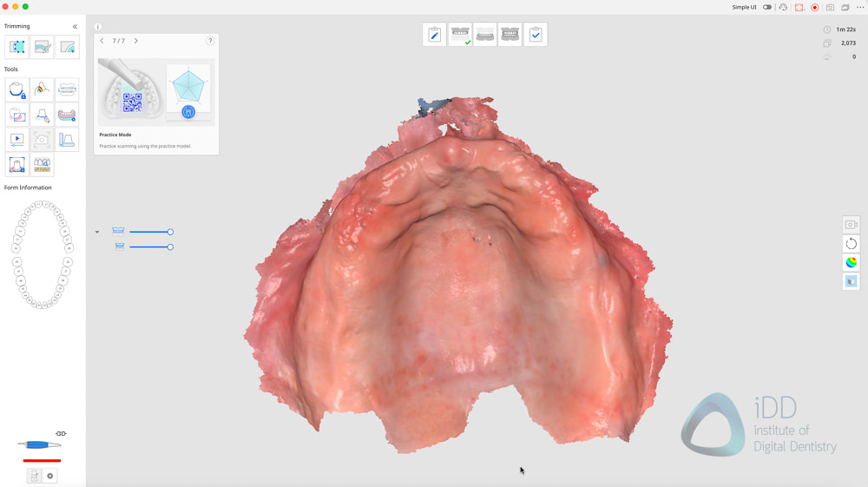868x487 pixels.
Task: Open the ruler measurement tool
Action: [x=67, y=140]
